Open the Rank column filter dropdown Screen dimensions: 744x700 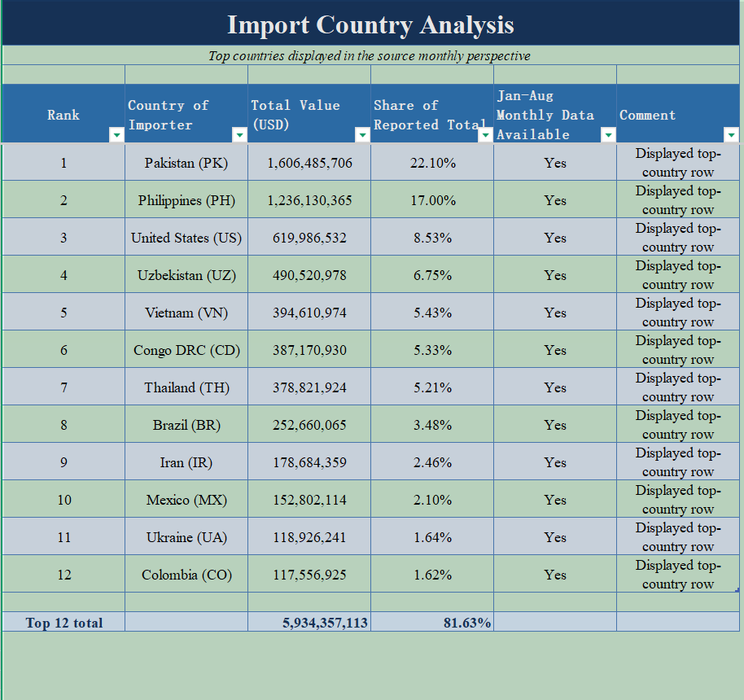pyautogui.click(x=116, y=135)
